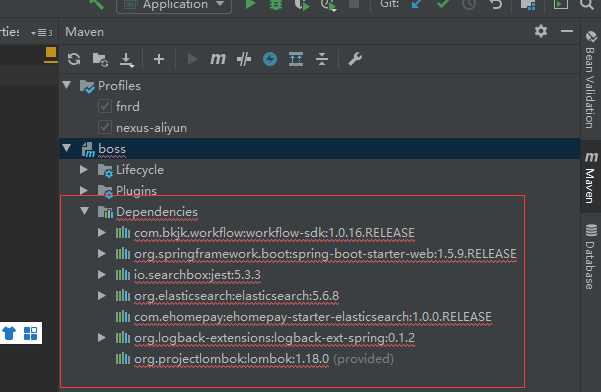Expand spring-boot-starter-web dependency
The width and height of the screenshot is (601, 392).
click(x=102, y=253)
